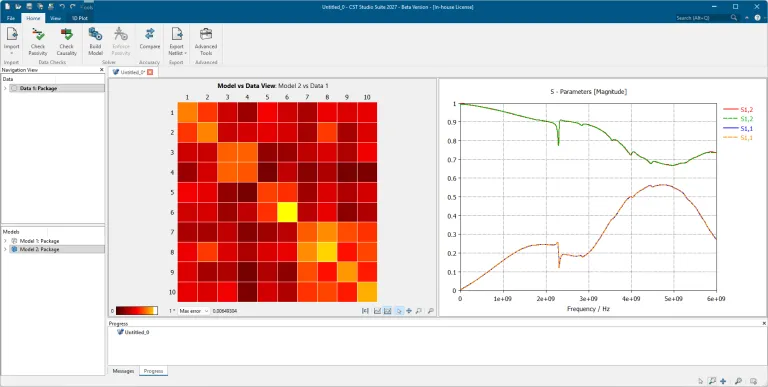768x387 pixels.
Task: Click the S-Parameters [Magnitude] plot title
Action: pyautogui.click(x=588, y=92)
